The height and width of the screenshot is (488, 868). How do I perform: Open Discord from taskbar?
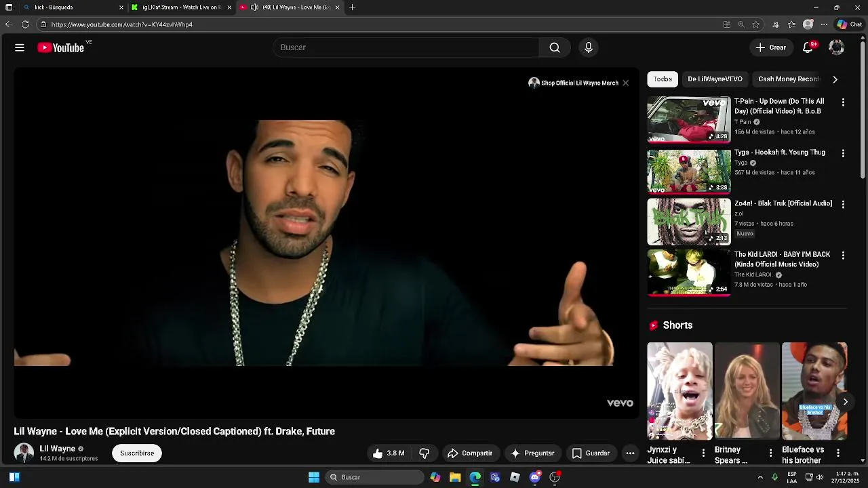[x=535, y=477]
